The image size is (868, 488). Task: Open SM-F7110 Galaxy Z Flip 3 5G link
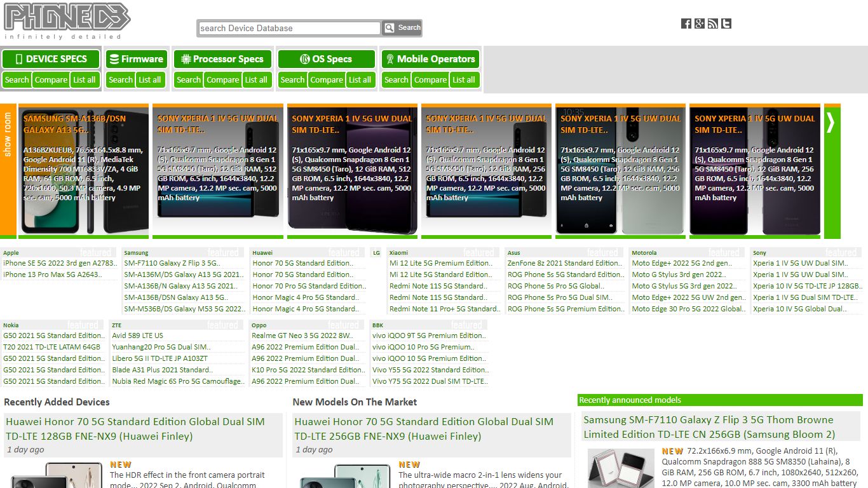(x=172, y=263)
